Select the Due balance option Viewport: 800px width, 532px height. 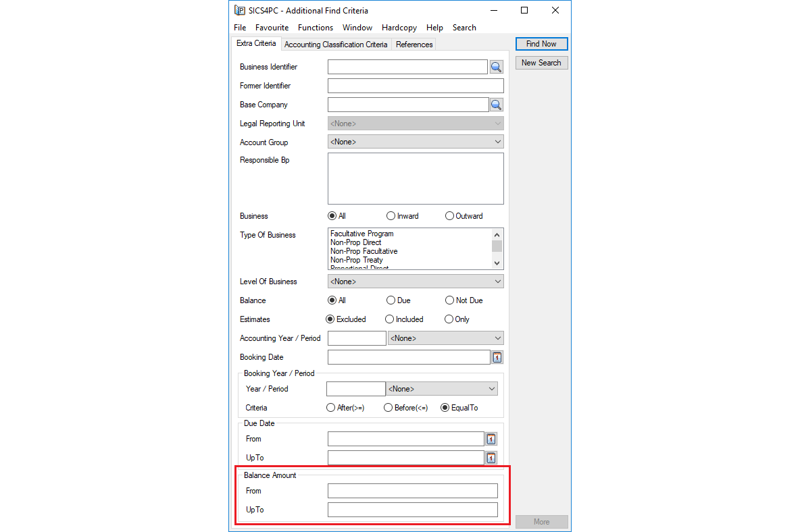coord(391,300)
